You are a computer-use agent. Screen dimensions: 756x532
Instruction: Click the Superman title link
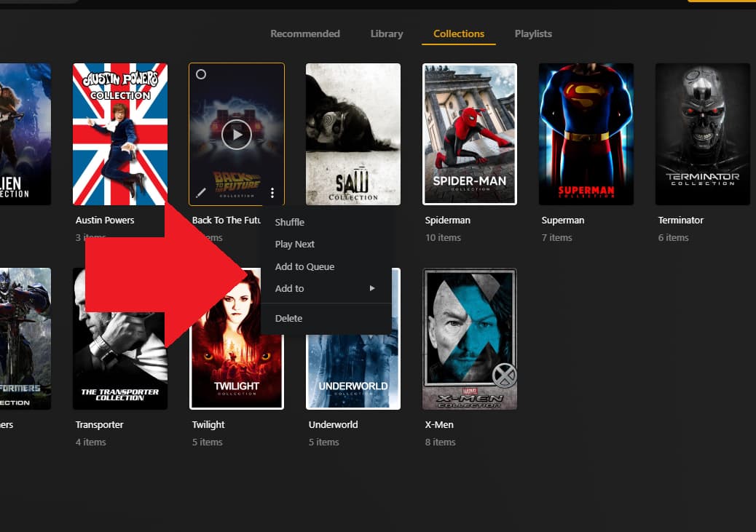tap(563, 221)
